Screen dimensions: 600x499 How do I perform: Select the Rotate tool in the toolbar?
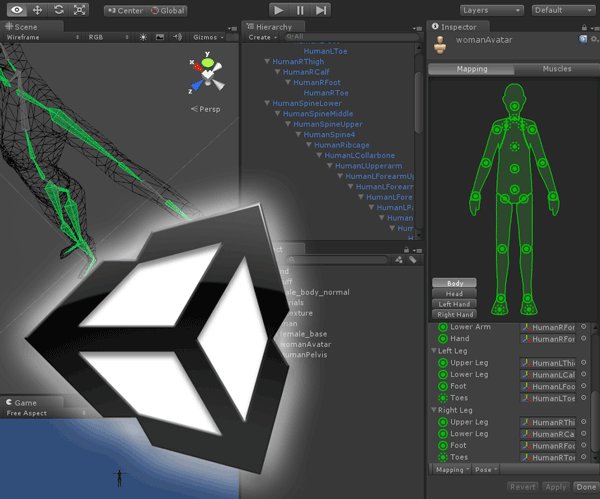pos(59,10)
